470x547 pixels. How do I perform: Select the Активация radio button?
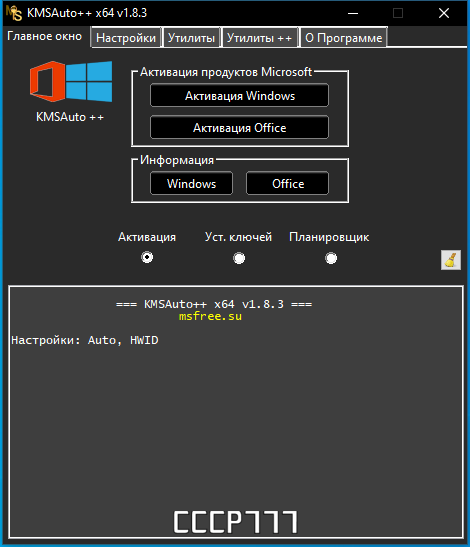pyautogui.click(x=147, y=257)
